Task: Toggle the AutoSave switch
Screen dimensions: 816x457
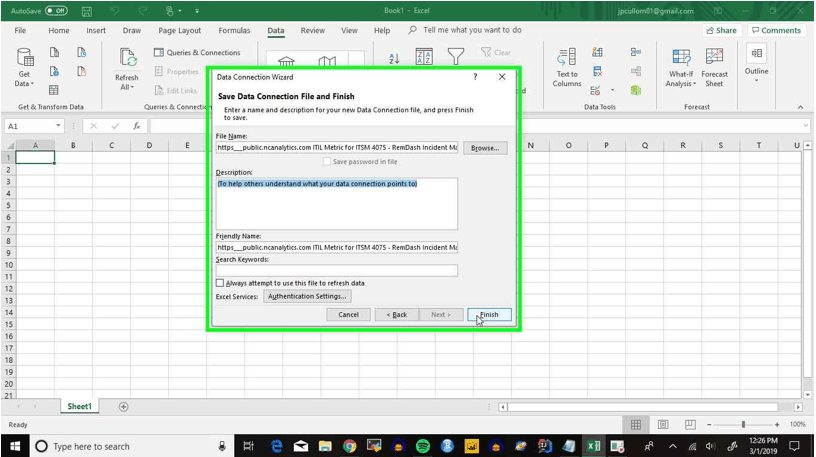Action: click(56, 10)
